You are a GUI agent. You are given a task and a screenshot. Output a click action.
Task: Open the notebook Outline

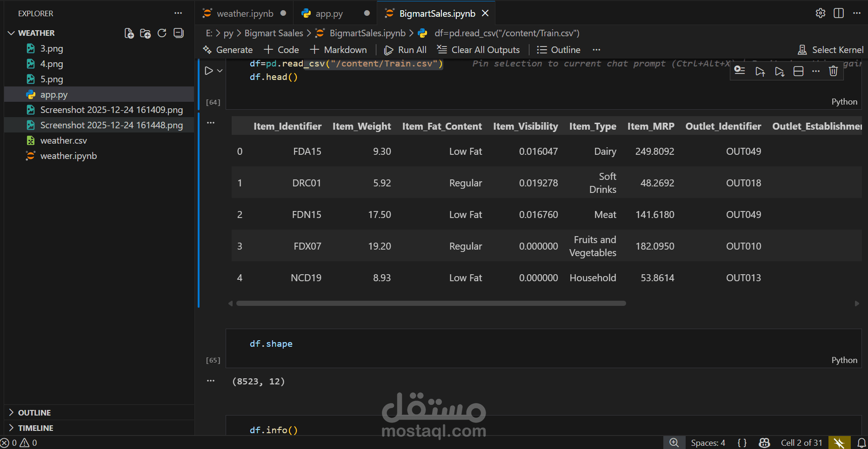[x=559, y=50]
